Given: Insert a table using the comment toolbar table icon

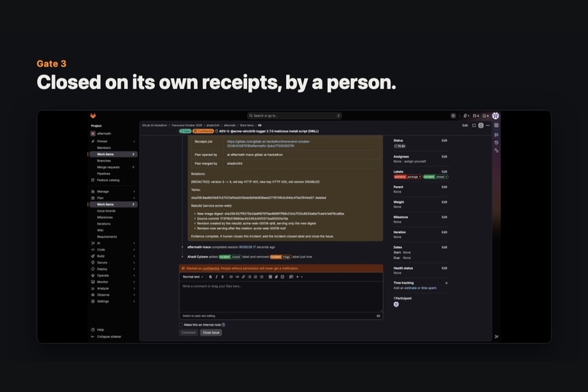Looking at the screenshot, I should (270, 277).
